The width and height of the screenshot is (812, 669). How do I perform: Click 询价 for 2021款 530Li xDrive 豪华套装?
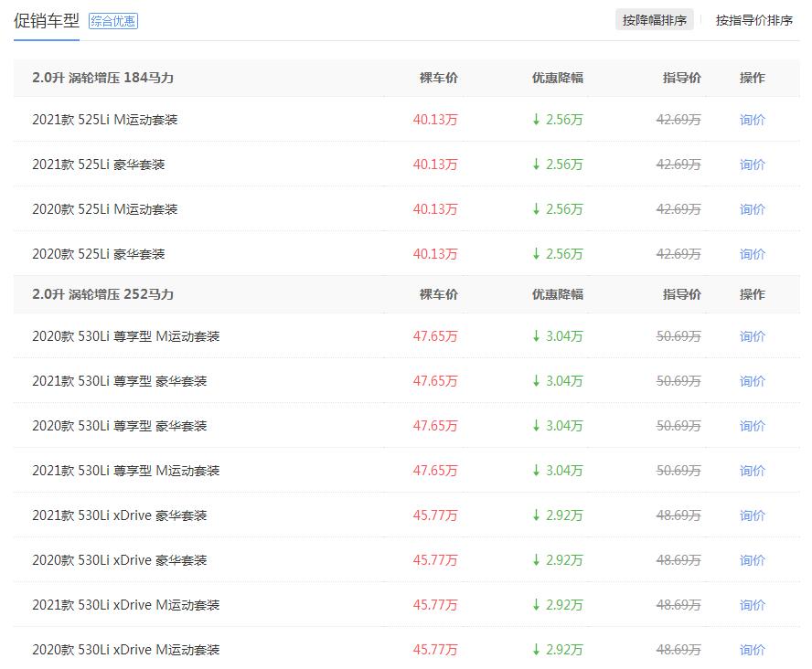[752, 515]
